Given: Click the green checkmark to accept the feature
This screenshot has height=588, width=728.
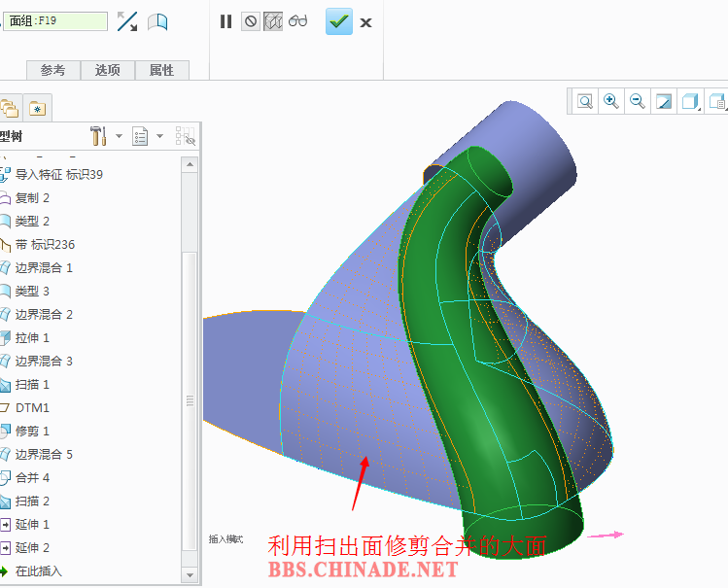Looking at the screenshot, I should pyautogui.click(x=339, y=21).
